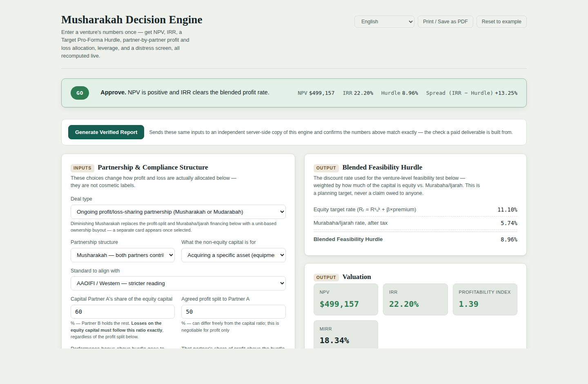Select the IRR 22.20% valuation card

pos(415,299)
